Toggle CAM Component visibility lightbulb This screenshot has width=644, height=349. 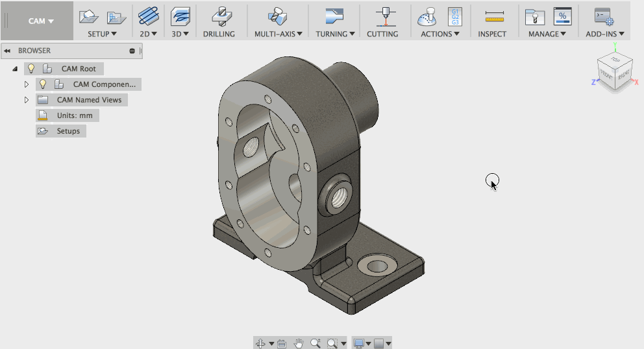point(43,84)
